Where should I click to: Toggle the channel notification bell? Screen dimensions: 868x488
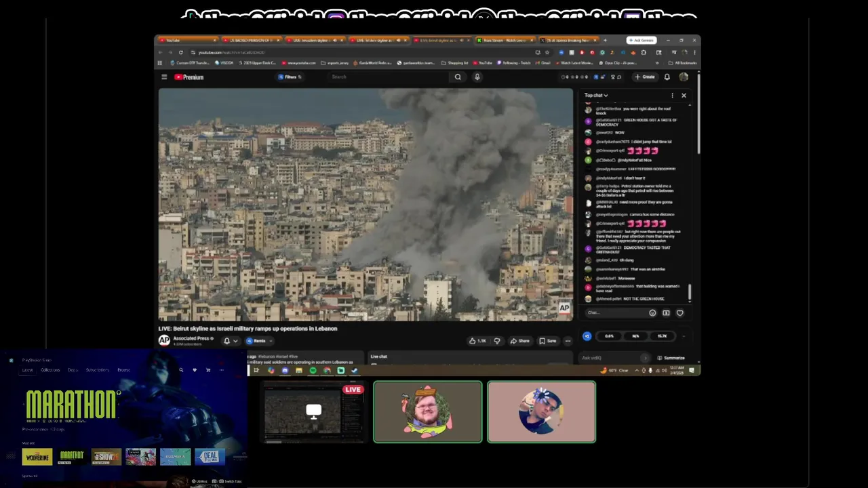click(226, 341)
